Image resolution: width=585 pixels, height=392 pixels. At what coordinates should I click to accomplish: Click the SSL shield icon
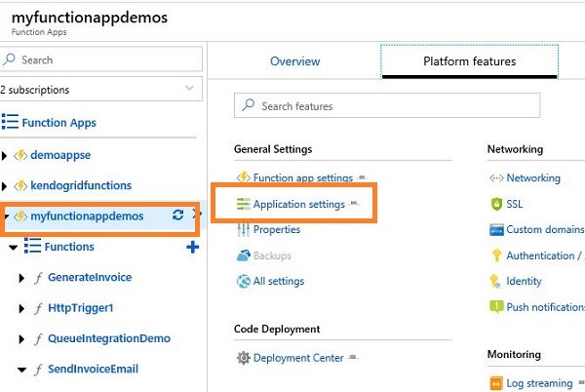click(x=495, y=205)
